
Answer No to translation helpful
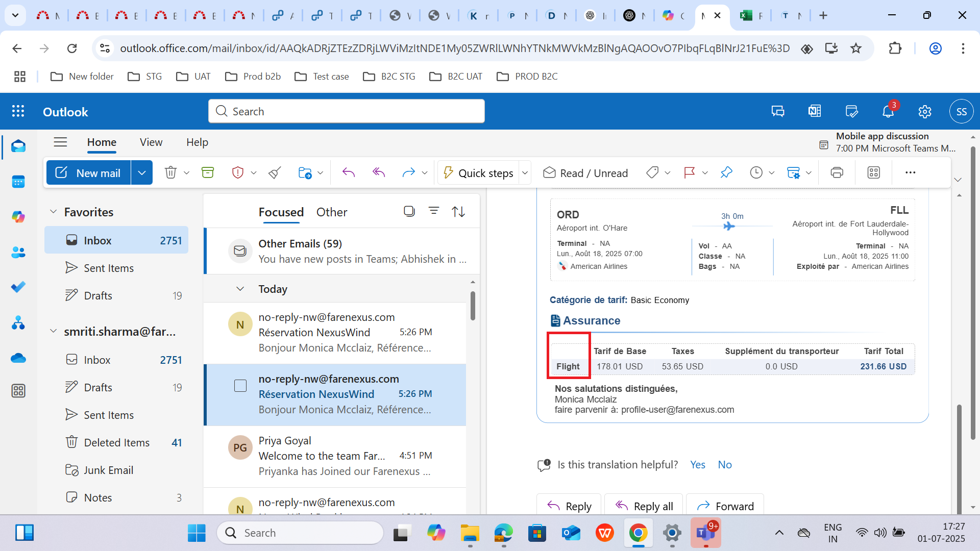tap(725, 464)
